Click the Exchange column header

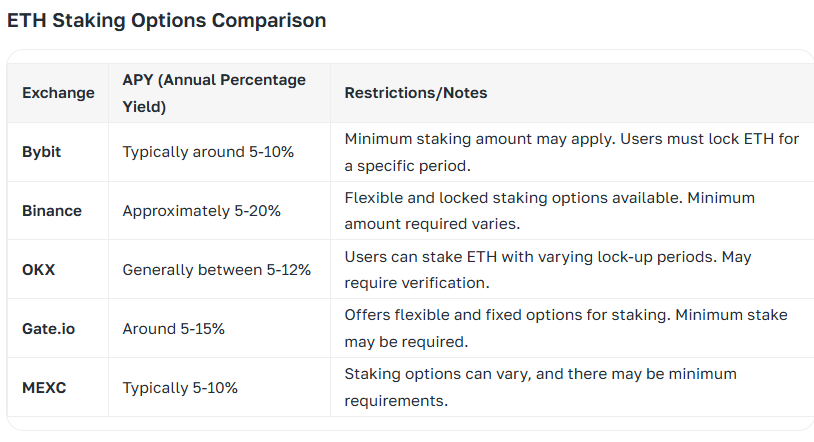point(58,93)
